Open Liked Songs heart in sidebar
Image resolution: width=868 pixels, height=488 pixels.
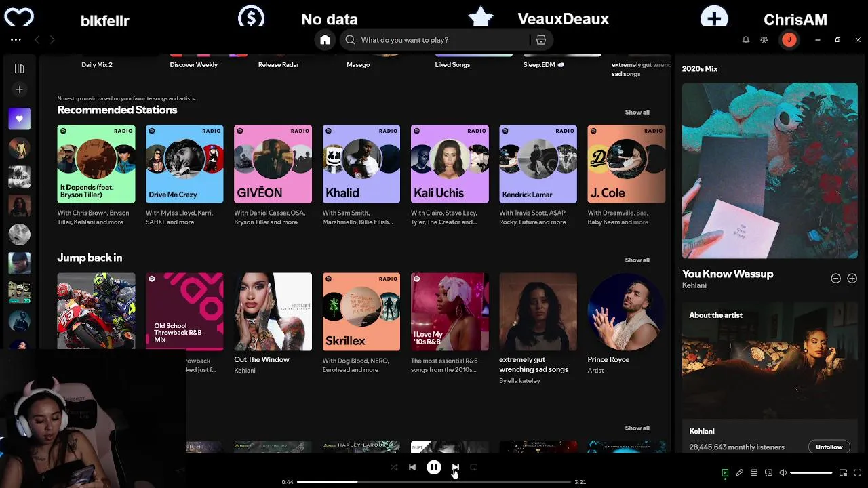point(20,119)
